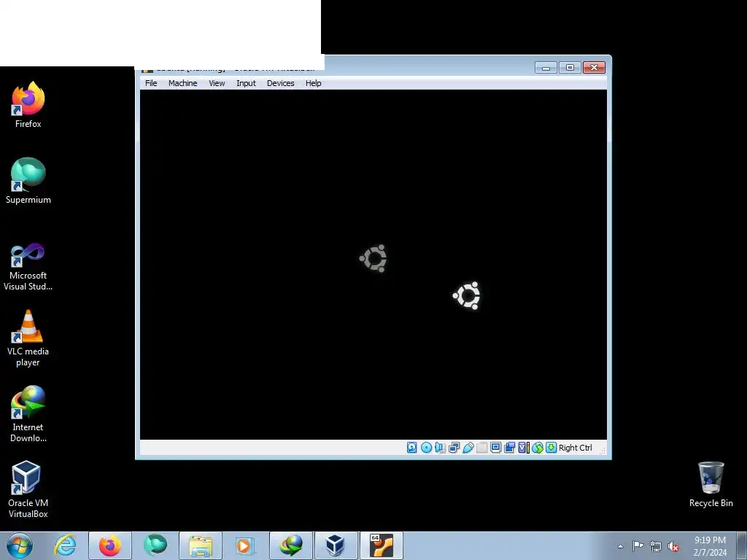Select the Microsoft Visual Studio shortcut

(x=28, y=267)
